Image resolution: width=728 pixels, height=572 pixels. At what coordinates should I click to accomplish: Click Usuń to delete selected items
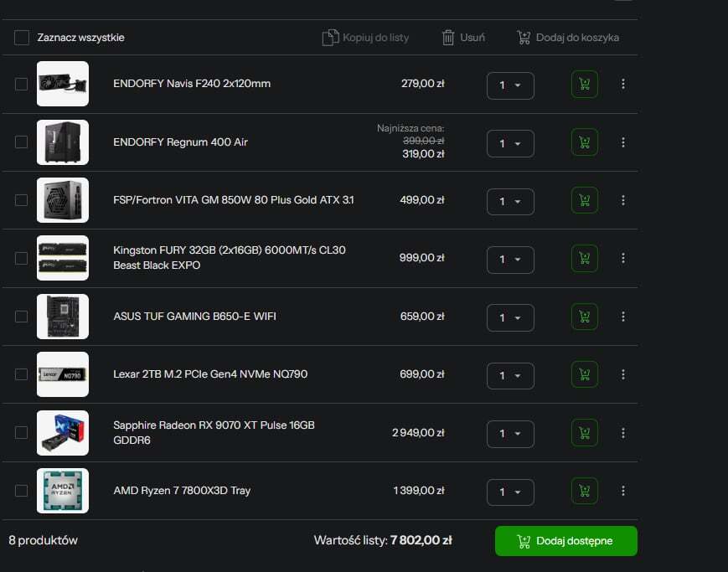click(x=463, y=38)
